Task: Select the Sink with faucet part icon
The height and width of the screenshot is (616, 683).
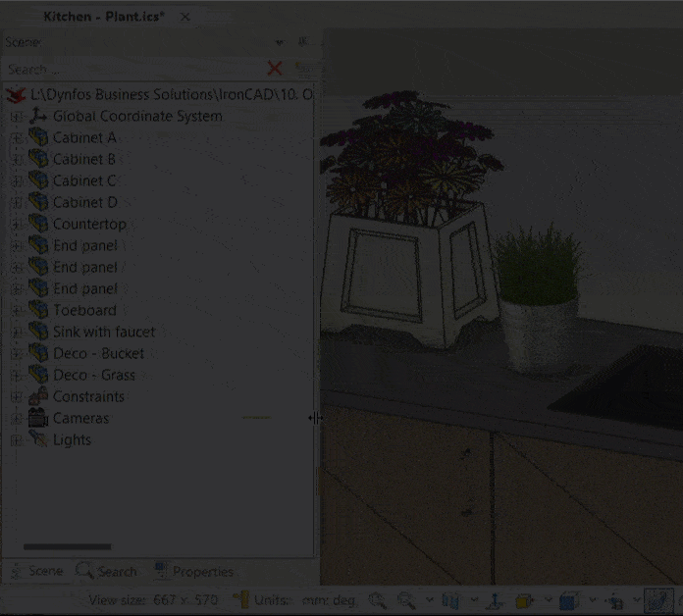Action: click(38, 332)
